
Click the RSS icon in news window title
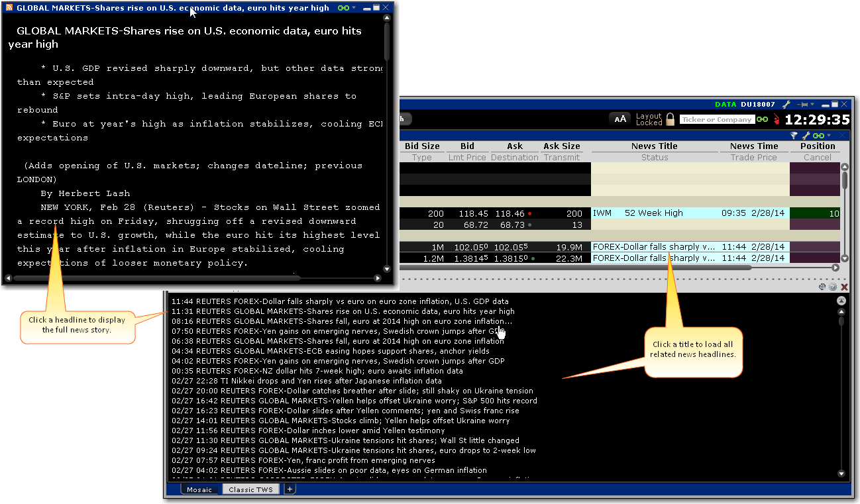tap(9, 8)
